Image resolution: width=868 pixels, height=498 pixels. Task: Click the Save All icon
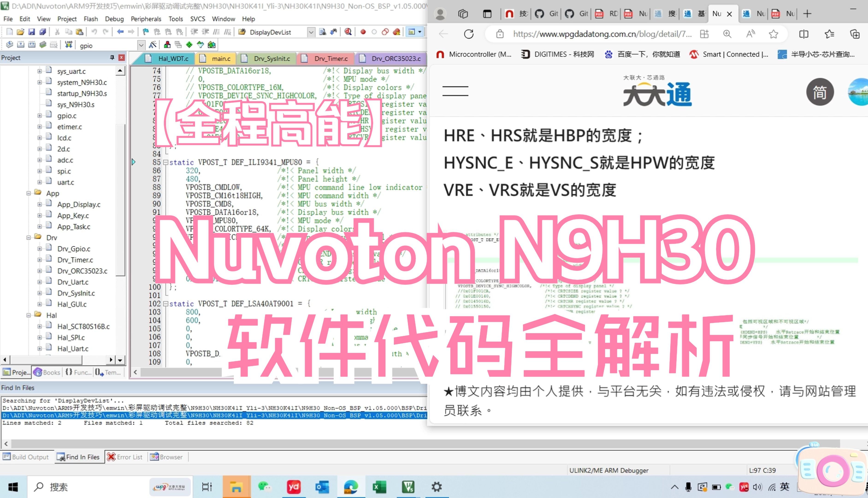click(x=43, y=32)
